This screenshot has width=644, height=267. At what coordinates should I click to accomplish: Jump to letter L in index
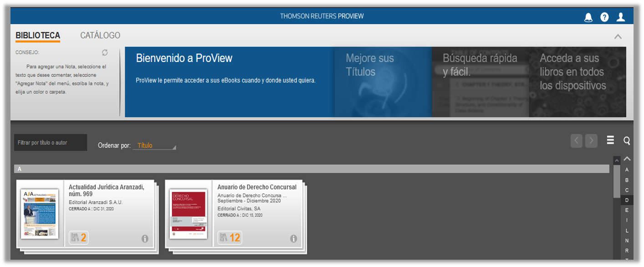click(627, 231)
